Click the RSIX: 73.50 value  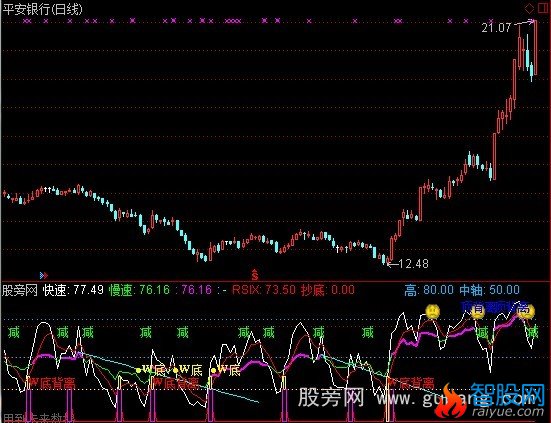pyautogui.click(x=264, y=290)
